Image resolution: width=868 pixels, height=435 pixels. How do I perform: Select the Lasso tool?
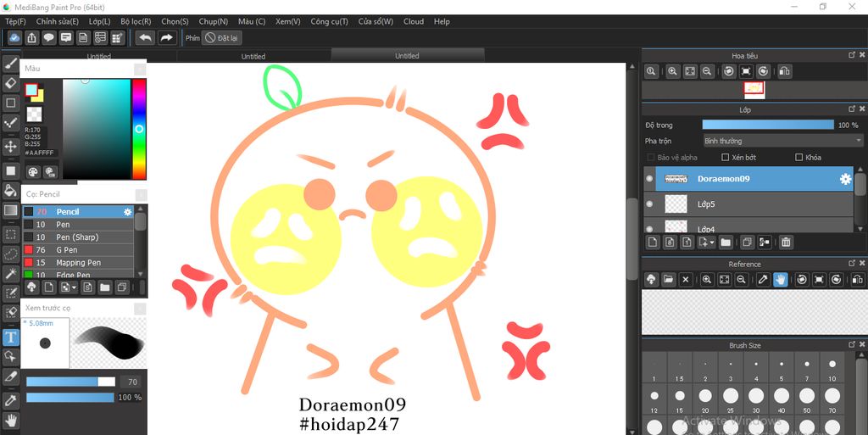[x=10, y=254]
